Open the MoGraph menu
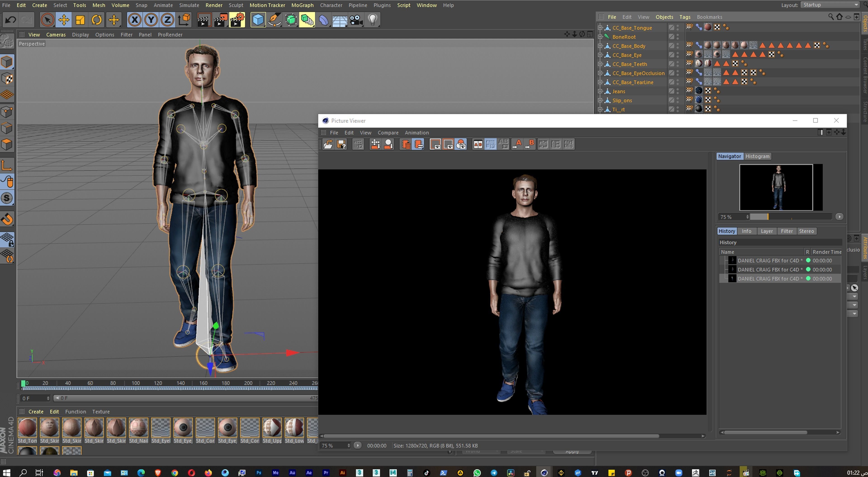The height and width of the screenshot is (477, 868). 302,5
